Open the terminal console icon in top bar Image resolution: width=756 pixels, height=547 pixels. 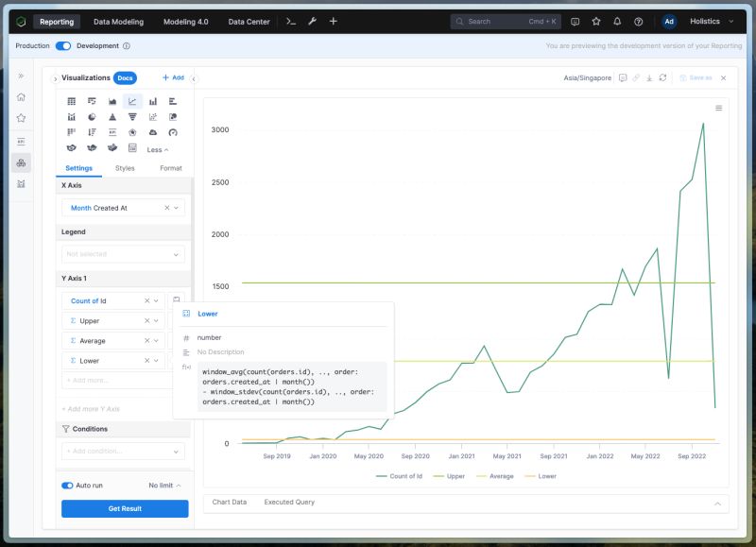pyautogui.click(x=291, y=21)
